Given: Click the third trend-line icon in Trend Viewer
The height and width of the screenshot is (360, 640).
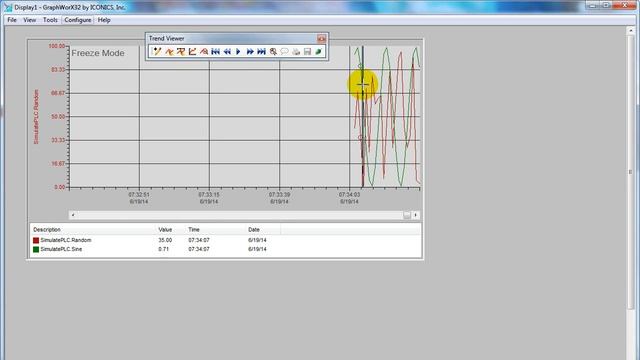Looking at the screenshot, I should 181,51.
